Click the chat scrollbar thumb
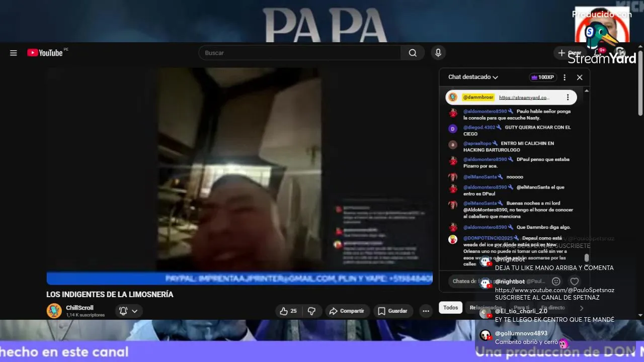The image size is (644, 362). (587, 257)
